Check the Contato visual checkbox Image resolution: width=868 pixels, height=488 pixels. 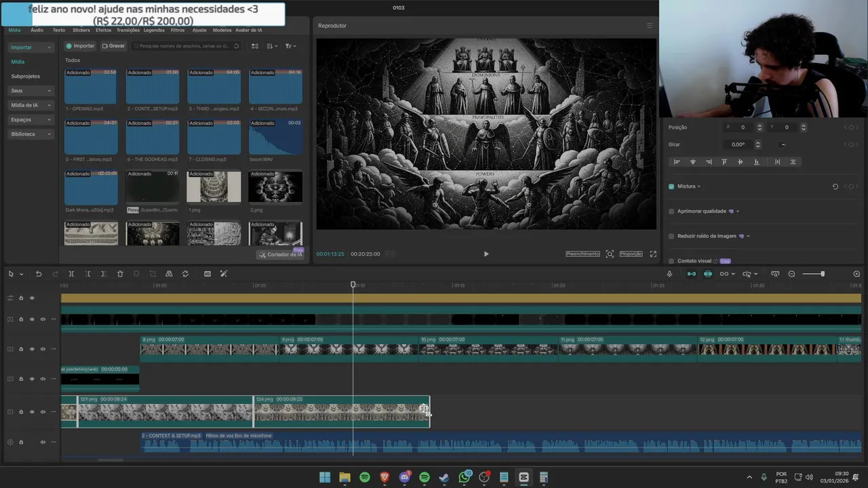coord(671,261)
